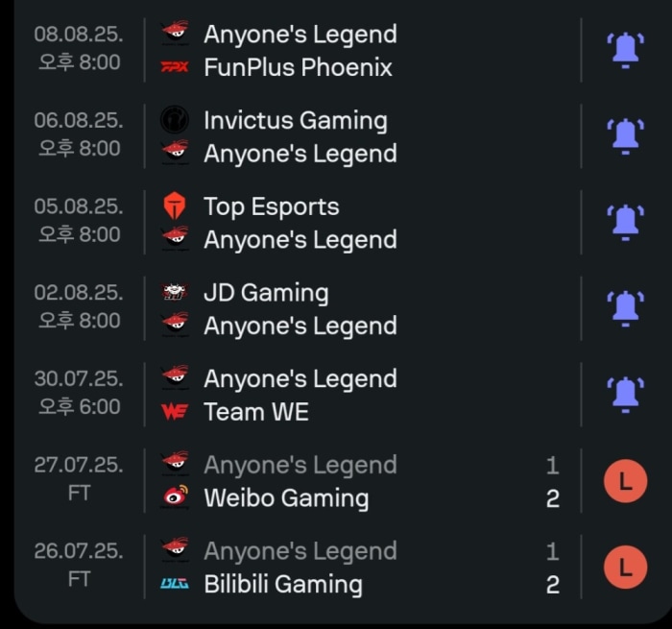Toggle notification bell for FunPlus Phoenix match
Viewport: 672px width, 629px height.
[625, 50]
